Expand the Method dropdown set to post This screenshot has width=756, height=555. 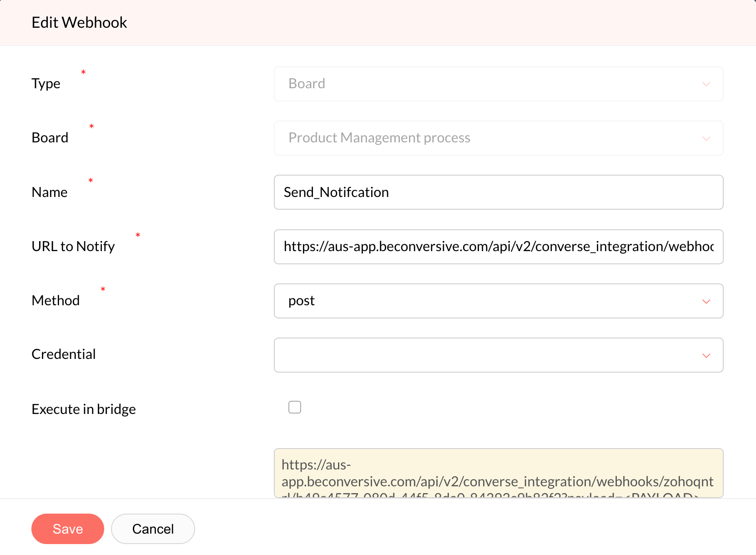coord(499,301)
